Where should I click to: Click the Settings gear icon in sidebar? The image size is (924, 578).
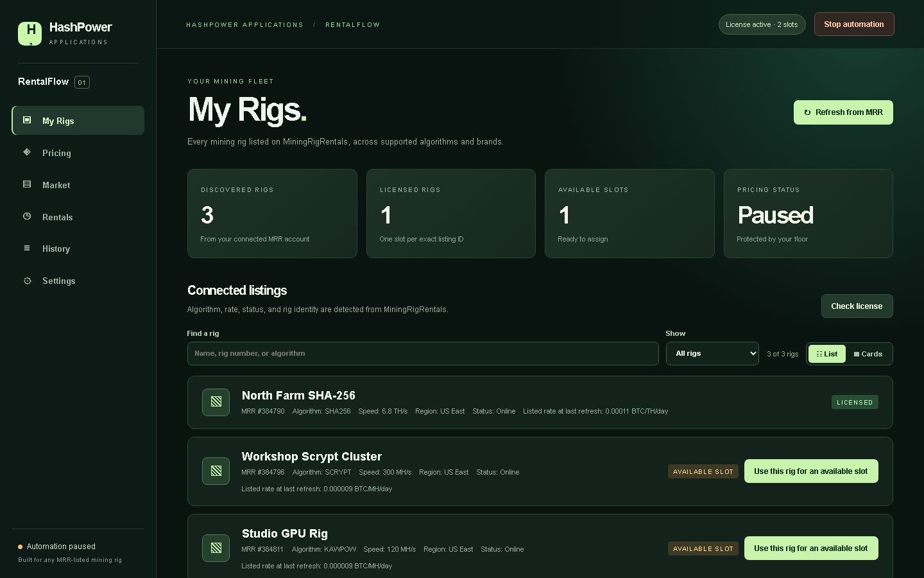(x=27, y=281)
